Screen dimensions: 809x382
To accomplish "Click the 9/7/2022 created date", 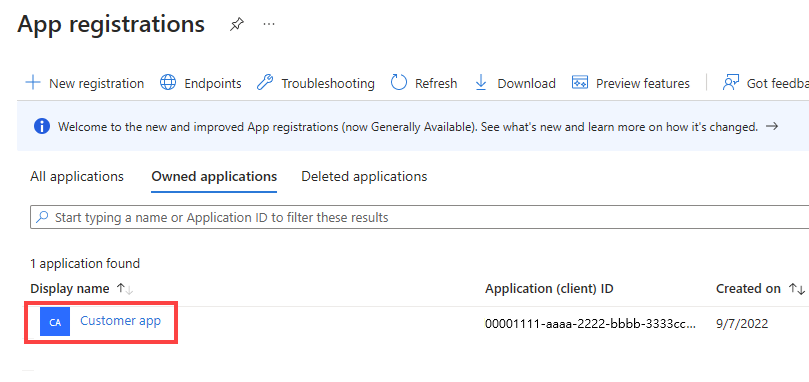I will (x=742, y=324).
